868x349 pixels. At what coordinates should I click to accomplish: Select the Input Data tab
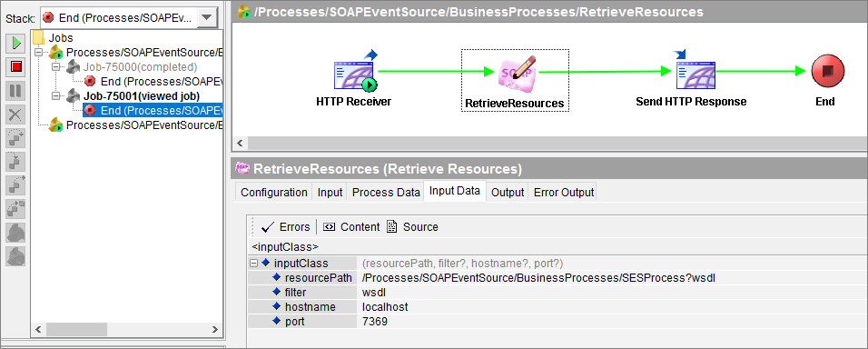[x=455, y=191]
